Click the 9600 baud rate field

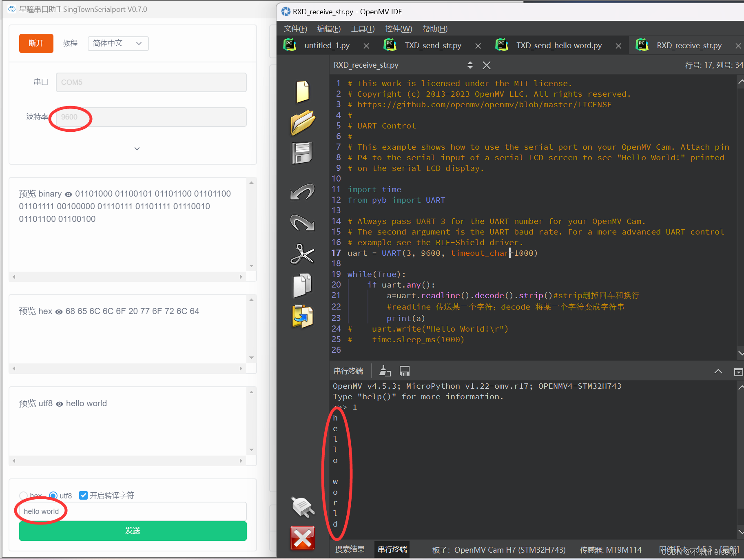(151, 117)
